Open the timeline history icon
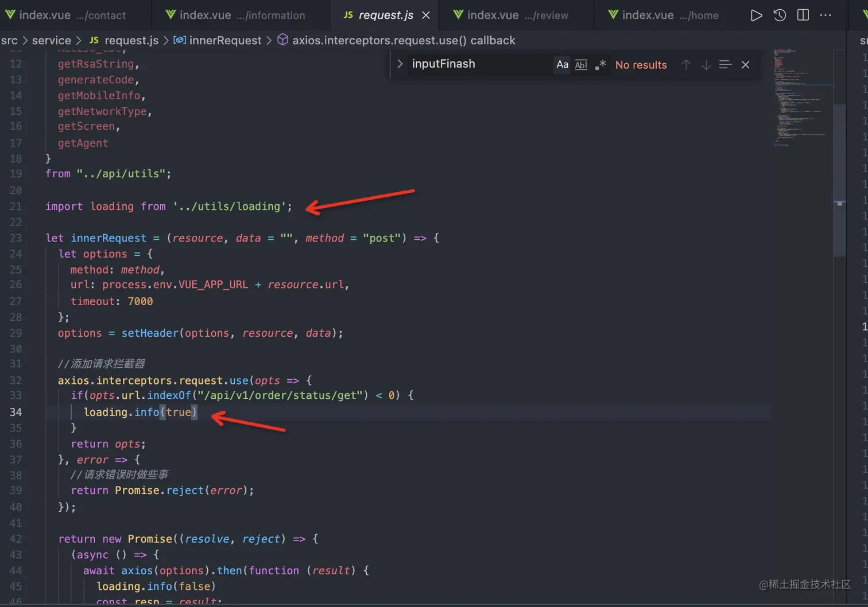This screenshot has height=607, width=868. pos(780,15)
